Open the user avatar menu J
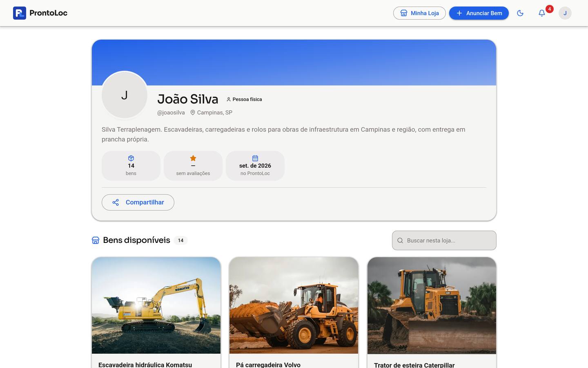This screenshot has height=368, width=588. click(x=565, y=13)
